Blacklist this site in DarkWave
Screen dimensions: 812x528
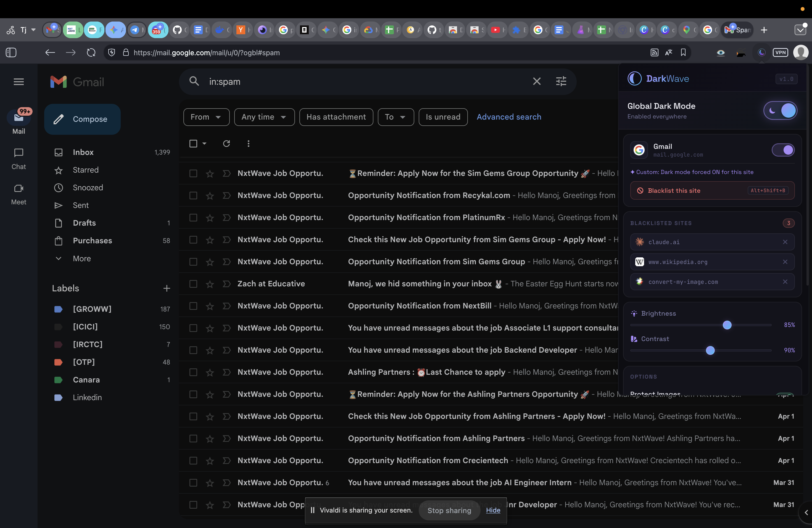point(712,190)
